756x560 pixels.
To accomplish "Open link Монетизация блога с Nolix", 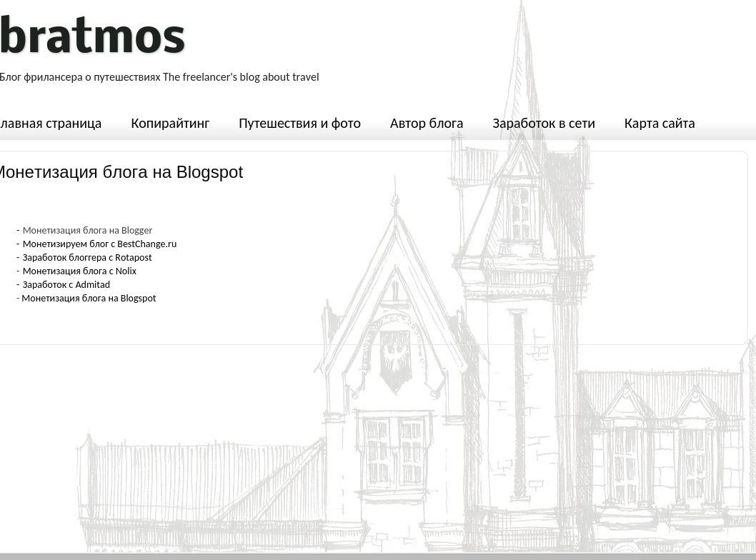I will tap(79, 271).
